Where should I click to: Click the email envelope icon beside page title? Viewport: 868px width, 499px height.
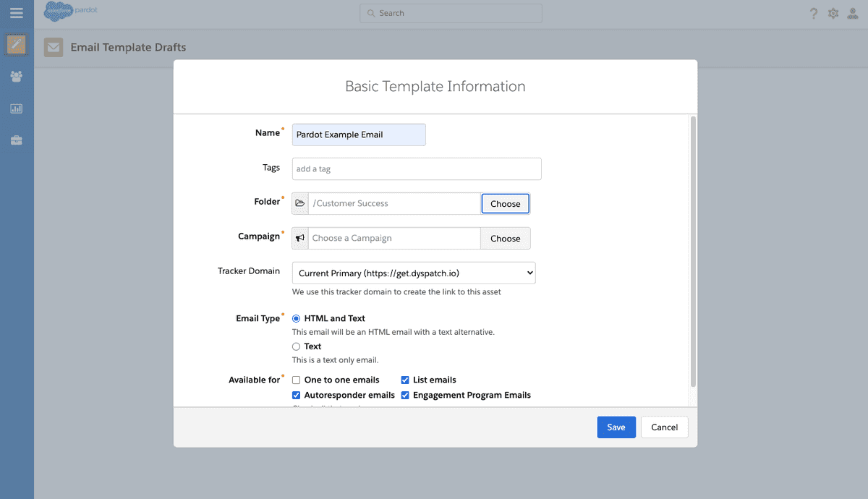coord(54,47)
